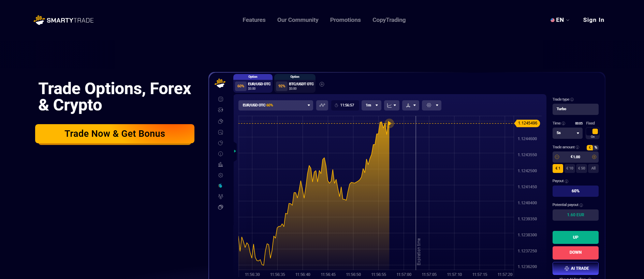Open the EN language dropdown
Screen dimensions: 644x279
560,20
